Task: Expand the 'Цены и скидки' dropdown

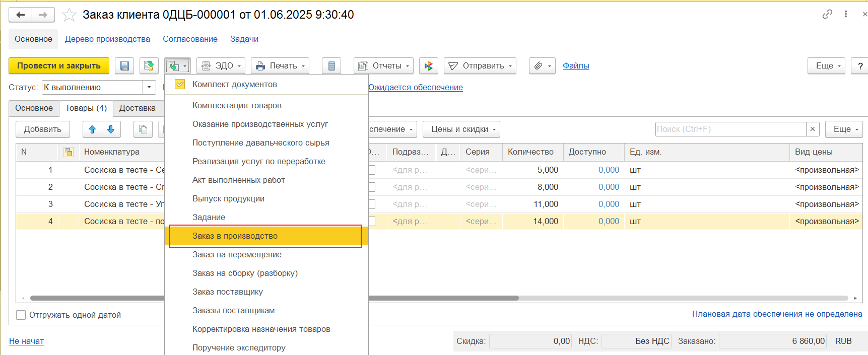Action: 461,129
